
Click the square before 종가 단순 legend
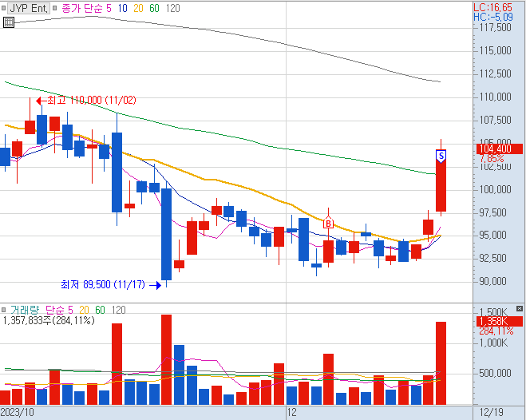click(55, 8)
